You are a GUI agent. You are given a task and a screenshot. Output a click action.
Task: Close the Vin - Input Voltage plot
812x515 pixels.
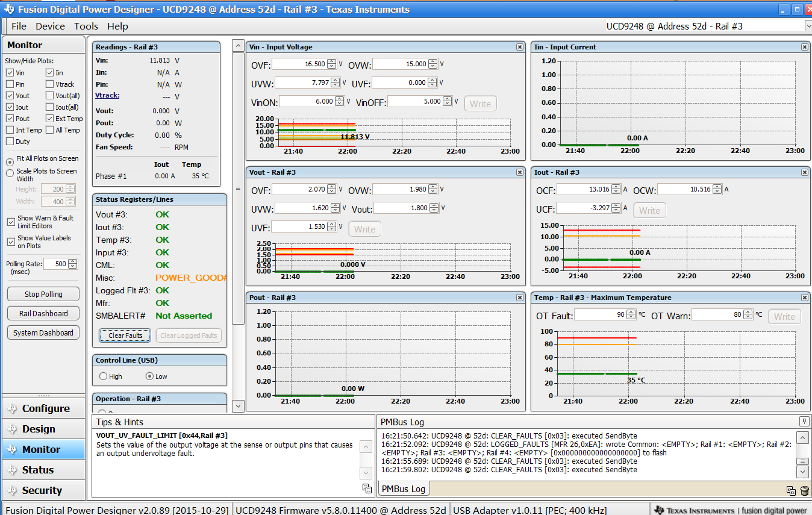point(520,47)
